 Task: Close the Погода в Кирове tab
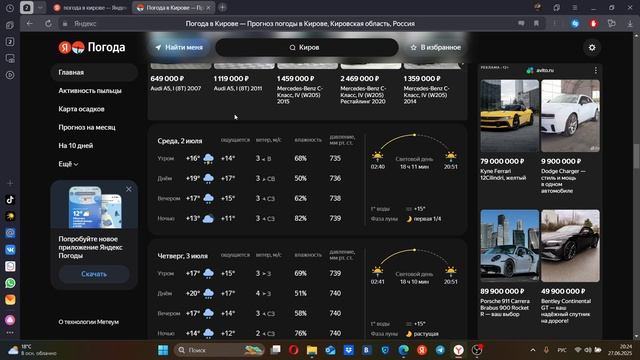click(208, 8)
